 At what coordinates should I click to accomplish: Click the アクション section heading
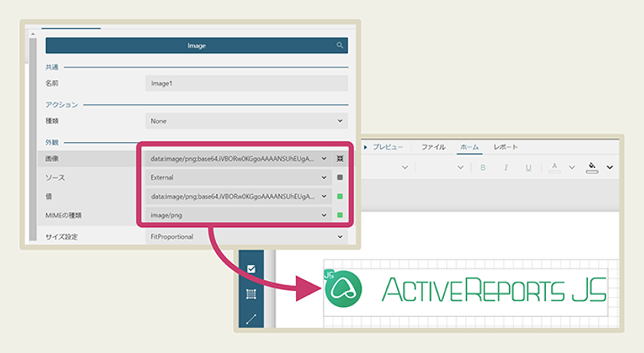point(61,105)
